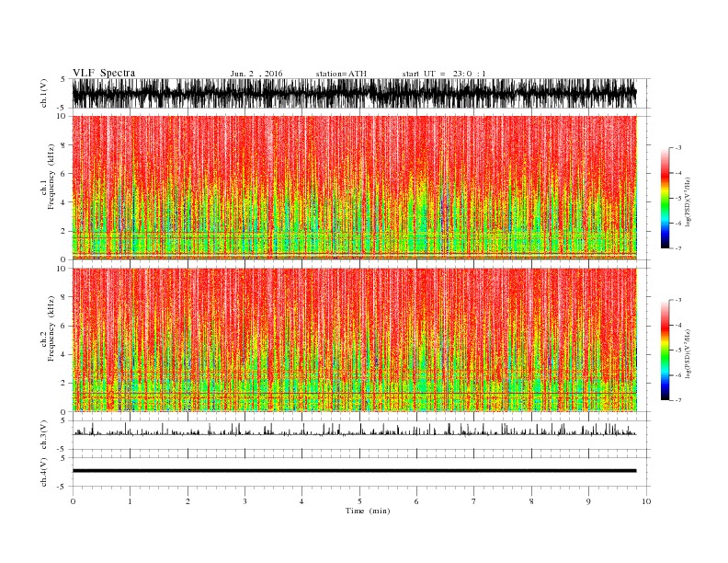Click the "VLF Spectra" plot title
This screenshot has height=563, width=728.
point(104,73)
